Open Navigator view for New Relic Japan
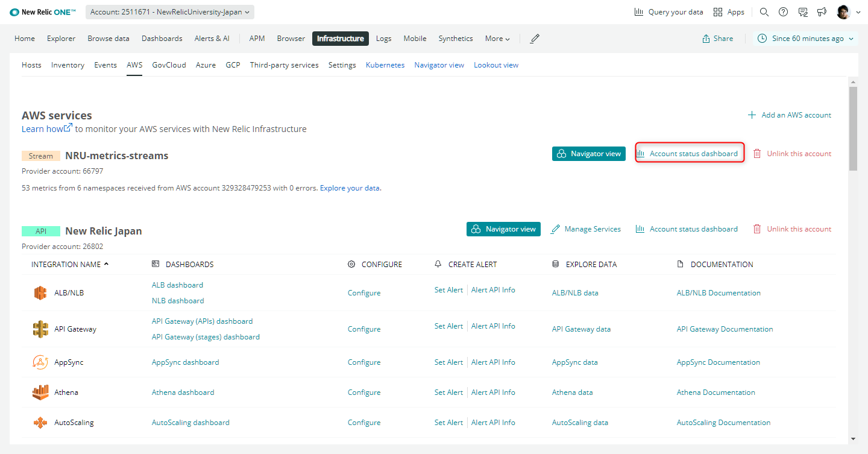Screen dimensions: 868x454 point(503,229)
